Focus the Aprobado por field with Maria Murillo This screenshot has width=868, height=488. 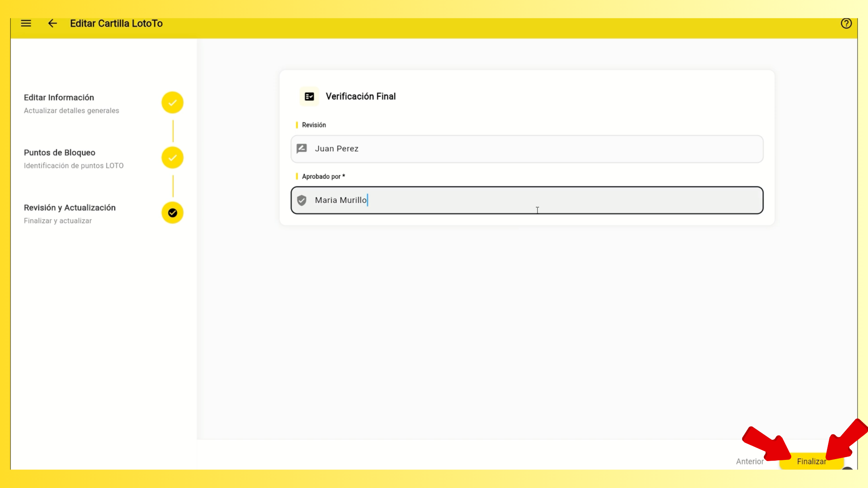tap(527, 200)
